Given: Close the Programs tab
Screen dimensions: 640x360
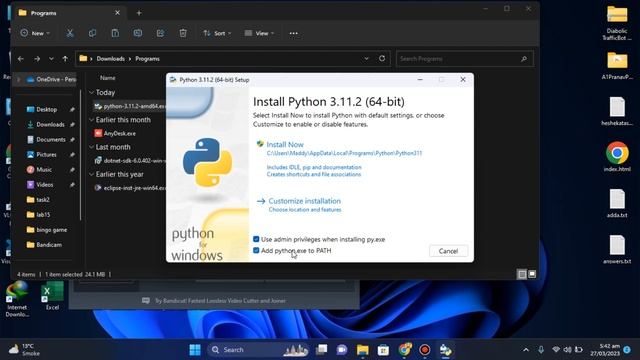Looking at the screenshot, I should tap(118, 13).
